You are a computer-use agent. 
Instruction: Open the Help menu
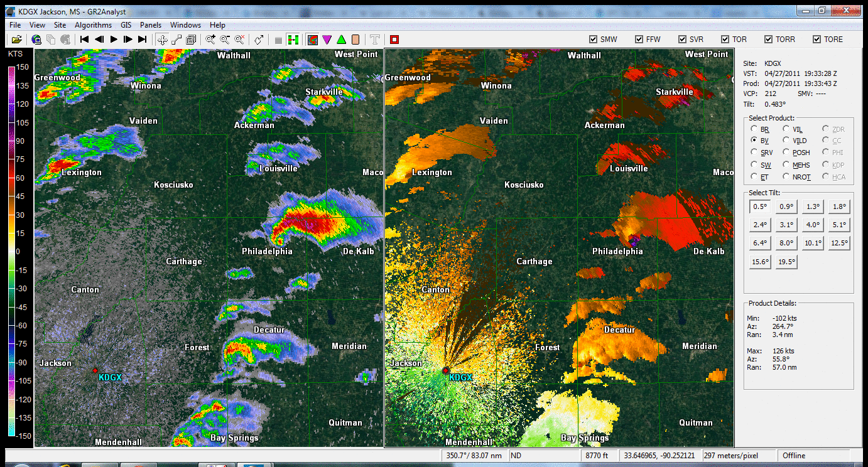click(x=217, y=25)
